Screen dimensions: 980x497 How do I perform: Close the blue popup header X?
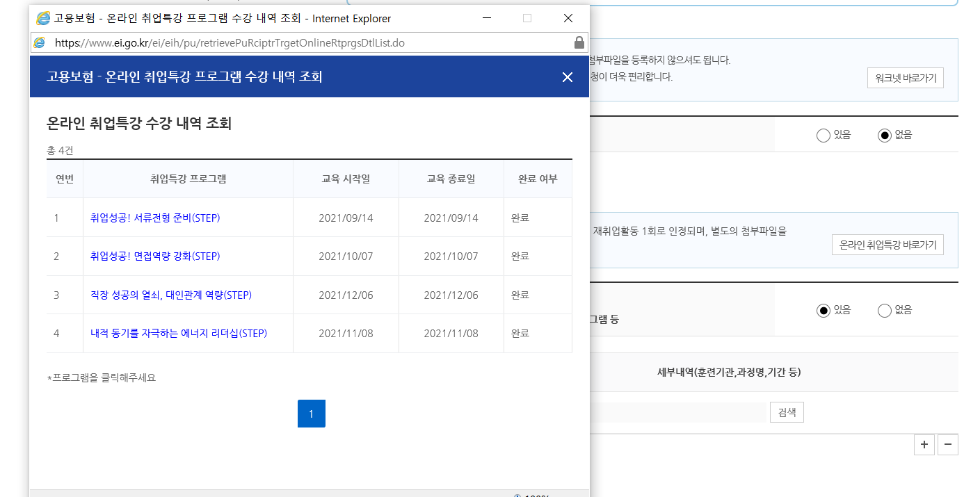(568, 77)
